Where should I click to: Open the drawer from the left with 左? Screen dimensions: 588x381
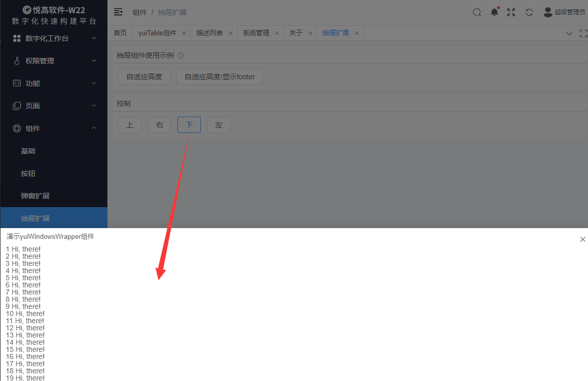click(218, 124)
